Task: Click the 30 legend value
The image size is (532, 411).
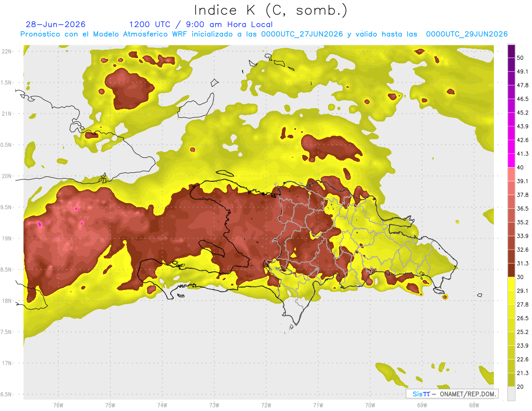Action: coord(521,277)
